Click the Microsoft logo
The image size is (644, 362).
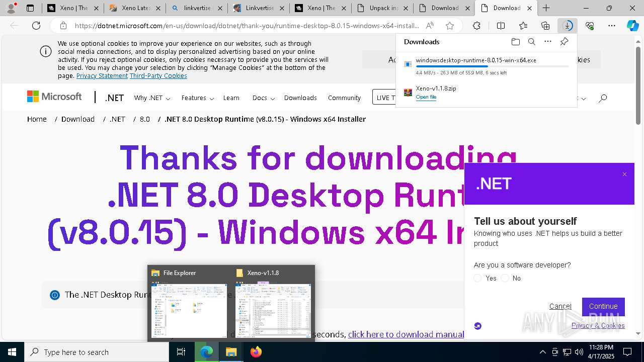[54, 97]
